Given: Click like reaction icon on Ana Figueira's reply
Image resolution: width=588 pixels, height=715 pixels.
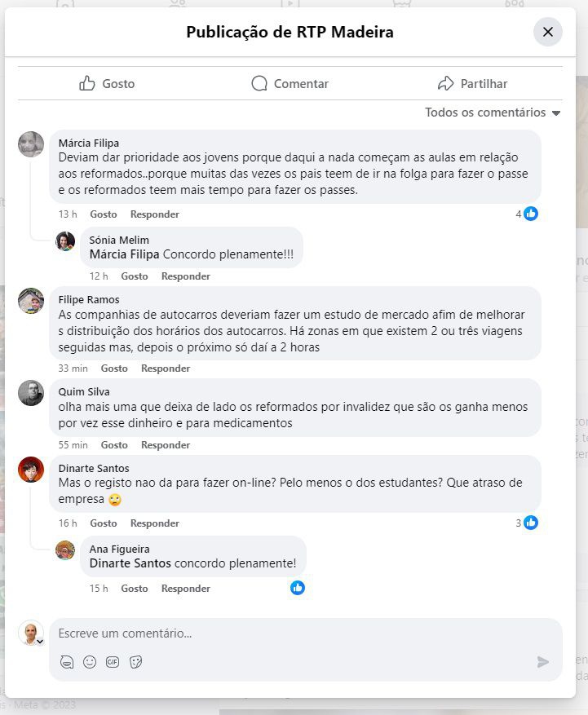Looking at the screenshot, I should (298, 588).
